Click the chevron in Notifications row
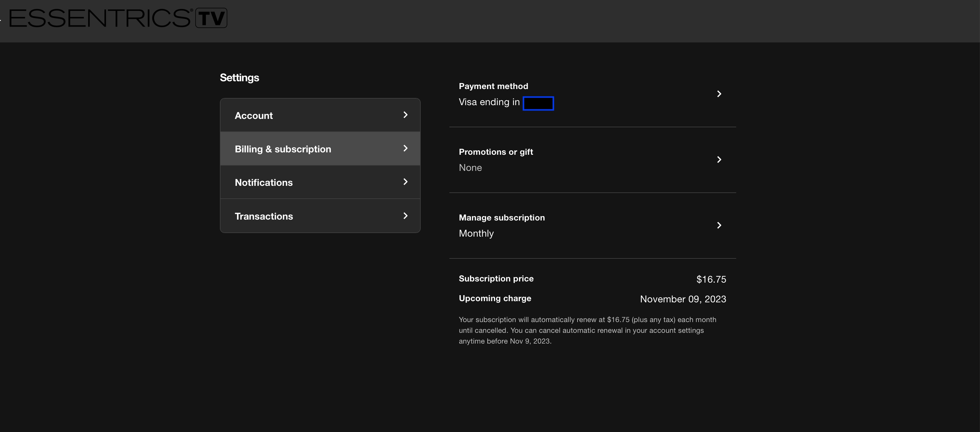Image resolution: width=980 pixels, height=432 pixels. click(x=405, y=182)
